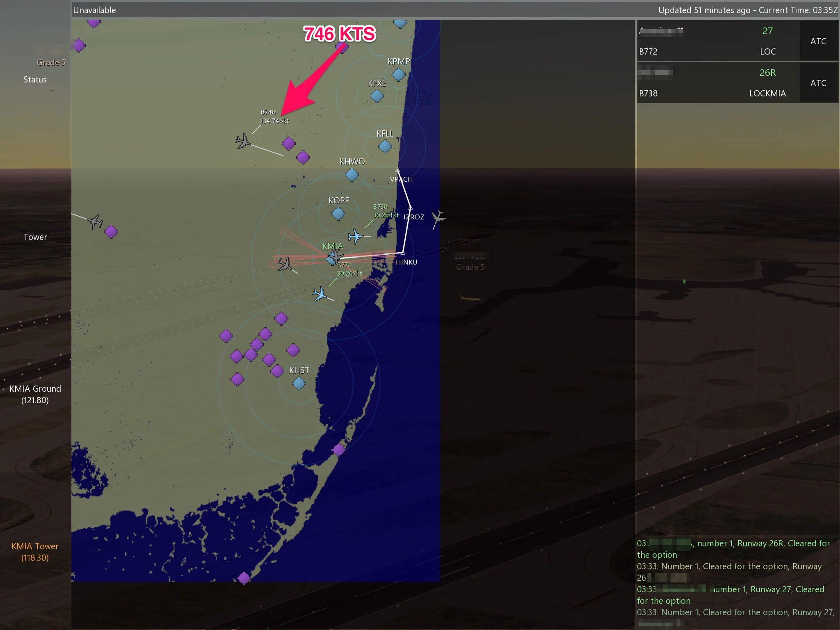Click the B748 aircraft at 746kt

coord(243,141)
